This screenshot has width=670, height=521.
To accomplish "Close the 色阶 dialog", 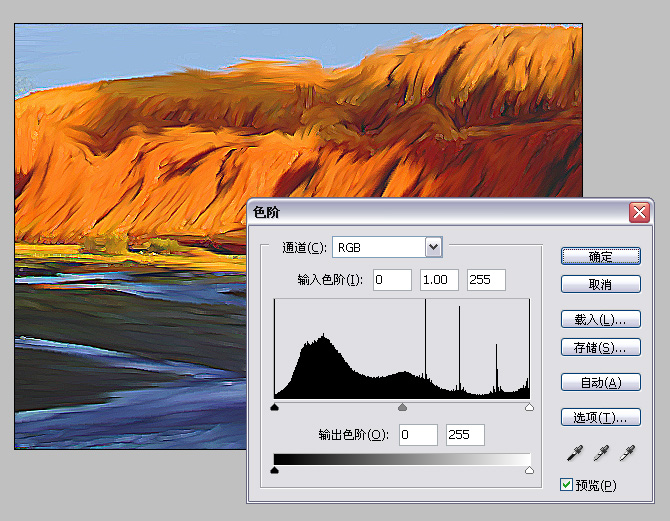I will coord(639,212).
